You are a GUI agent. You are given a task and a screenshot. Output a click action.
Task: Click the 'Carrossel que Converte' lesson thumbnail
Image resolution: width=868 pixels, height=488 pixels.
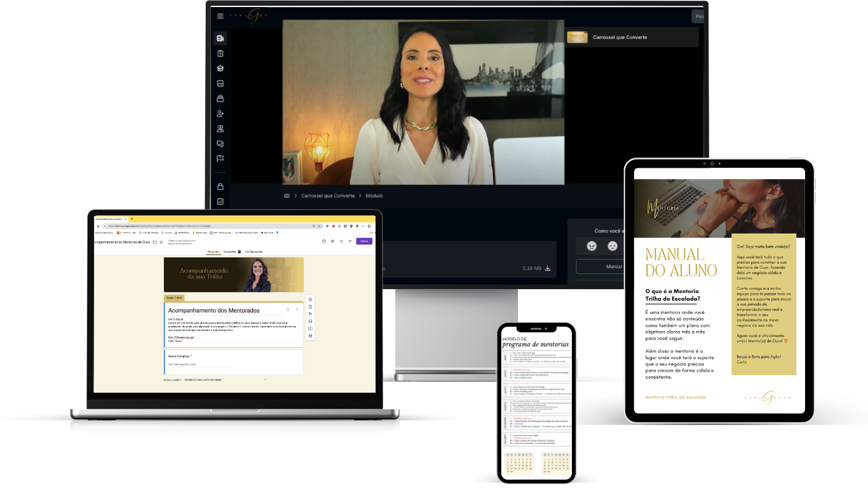pyautogui.click(x=577, y=37)
